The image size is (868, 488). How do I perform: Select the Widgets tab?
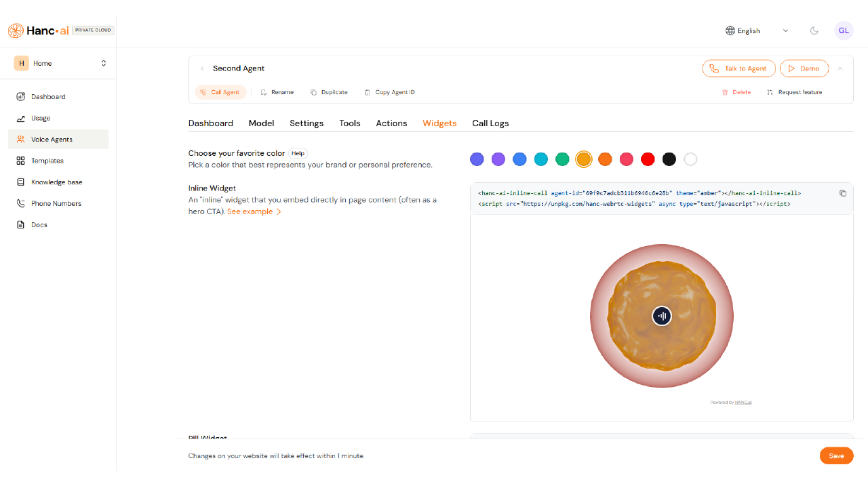tap(439, 123)
